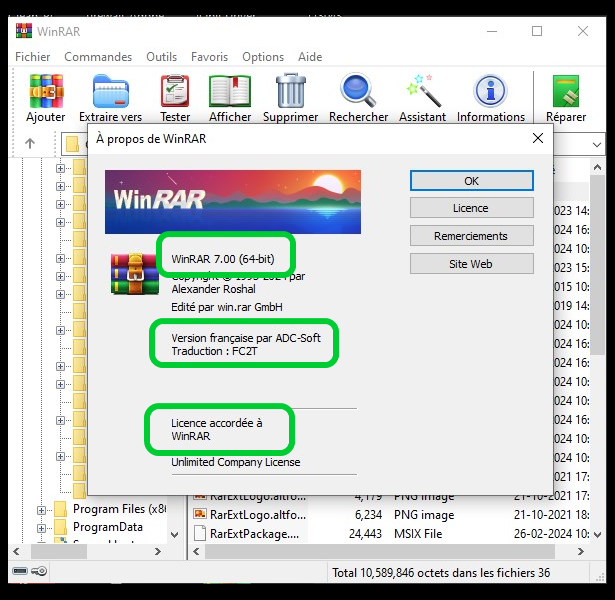615x600 pixels.
Task: Click the Total 10,589,846 octets status text
Action: 441,573
